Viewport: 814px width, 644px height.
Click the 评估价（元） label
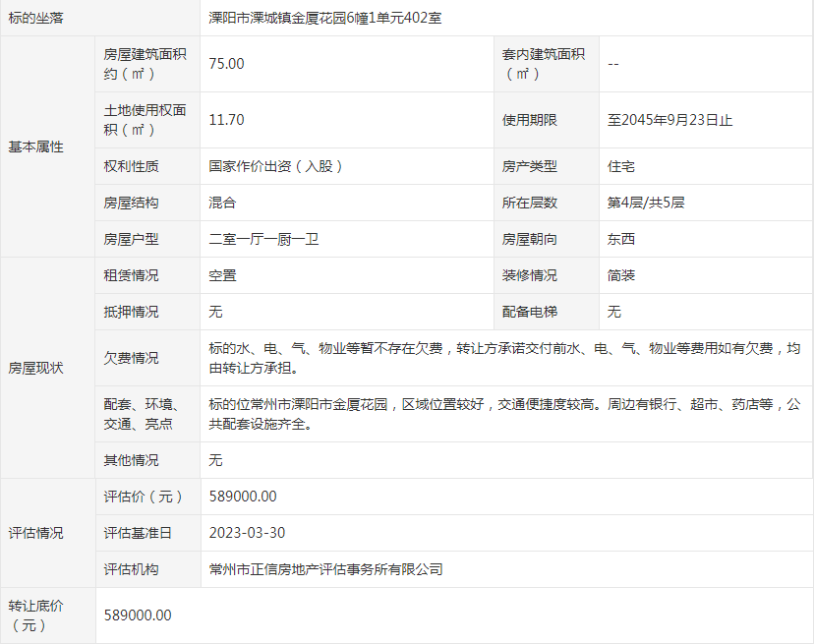click(x=145, y=497)
